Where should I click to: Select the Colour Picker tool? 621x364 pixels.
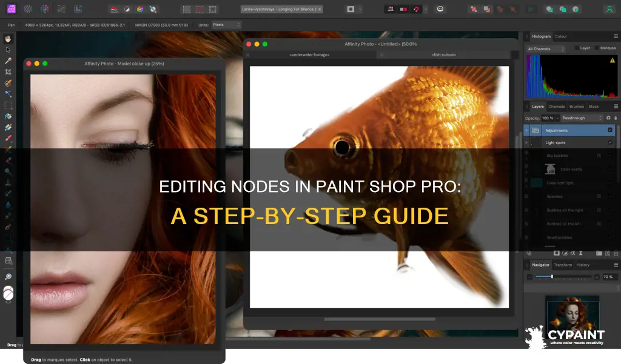[8, 61]
